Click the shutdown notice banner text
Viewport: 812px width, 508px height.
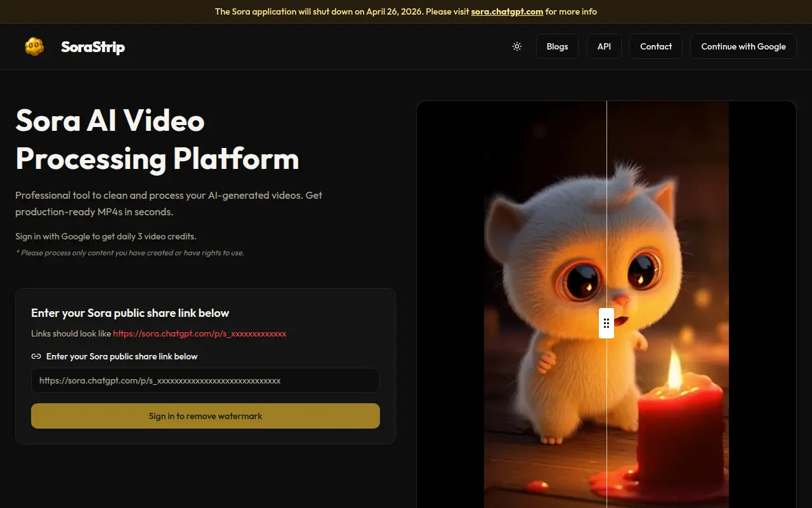(406, 11)
